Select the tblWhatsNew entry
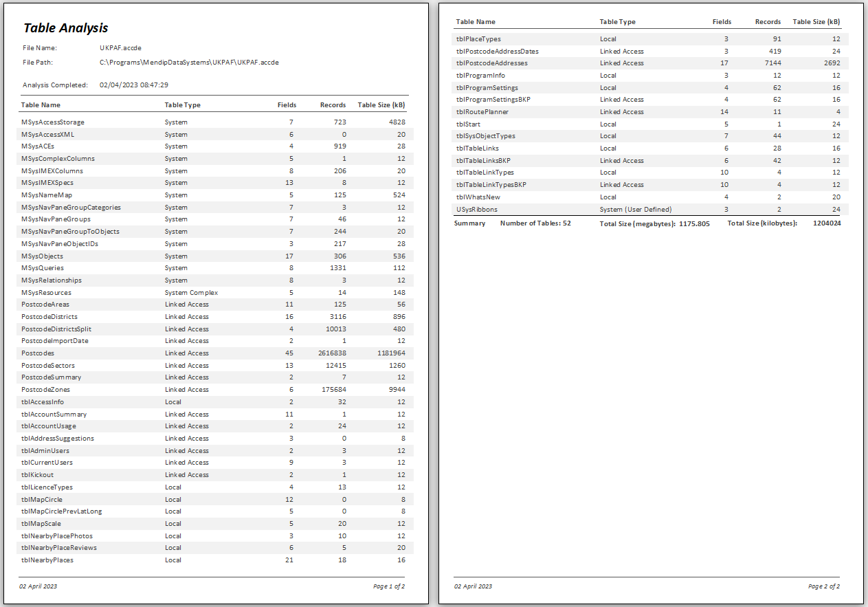Image resolution: width=868 pixels, height=607 pixels. tap(478, 197)
